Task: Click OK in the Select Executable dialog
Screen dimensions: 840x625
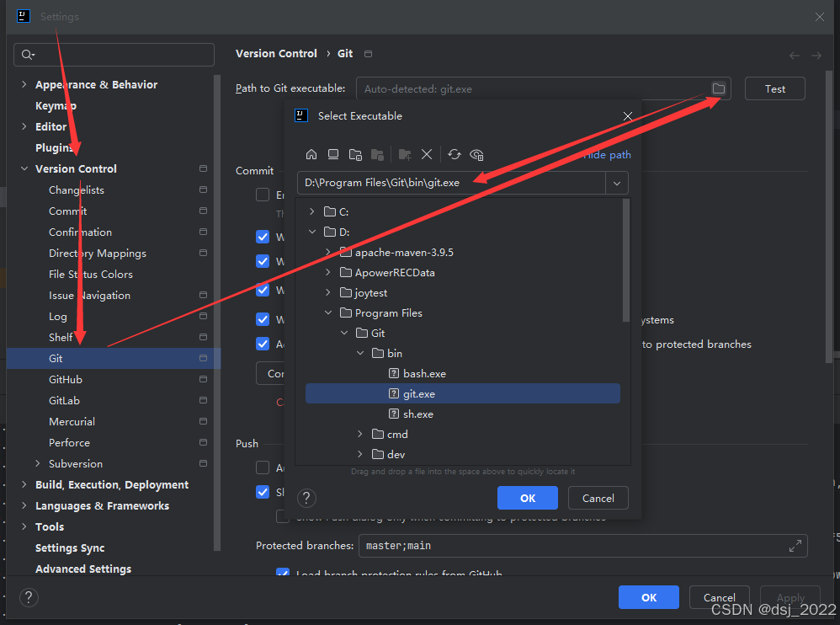Action: point(528,498)
